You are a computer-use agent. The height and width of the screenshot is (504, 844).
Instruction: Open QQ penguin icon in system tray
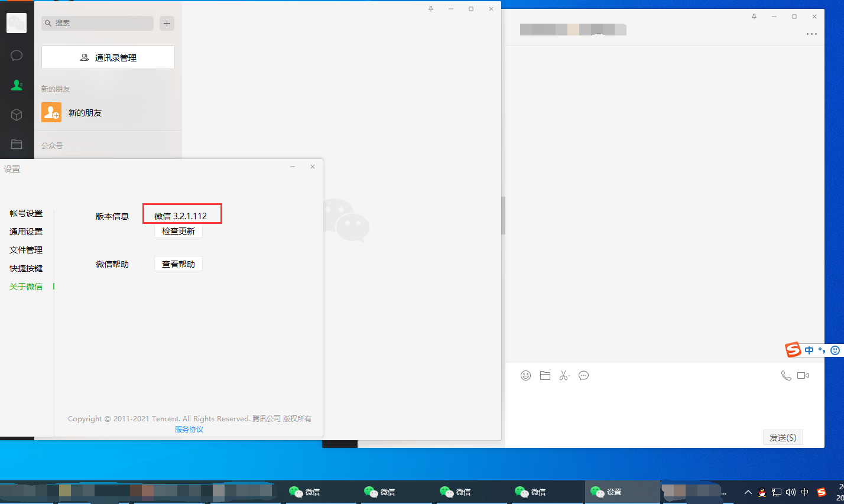click(762, 492)
